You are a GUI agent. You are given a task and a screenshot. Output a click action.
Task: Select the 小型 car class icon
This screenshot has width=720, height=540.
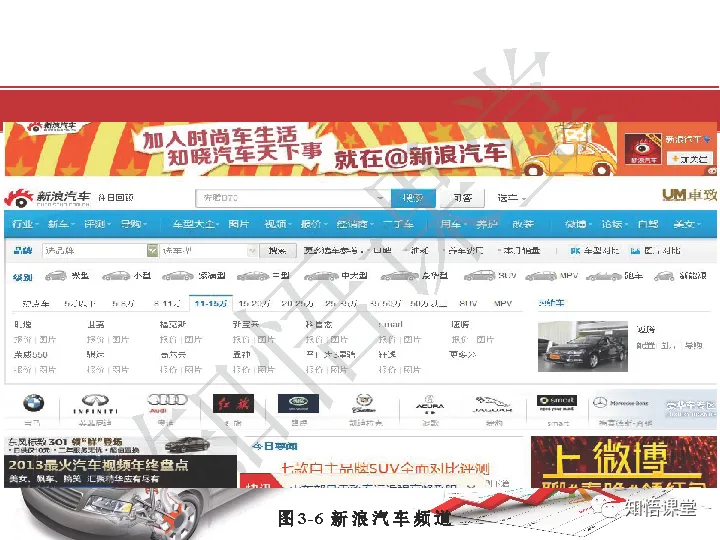[x=117, y=276]
